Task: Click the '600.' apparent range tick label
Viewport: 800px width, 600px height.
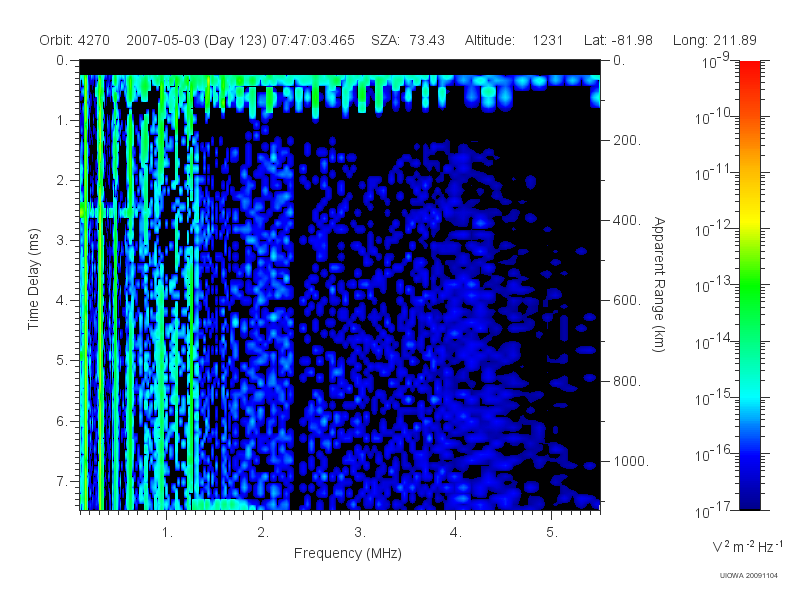Action: 627,301
